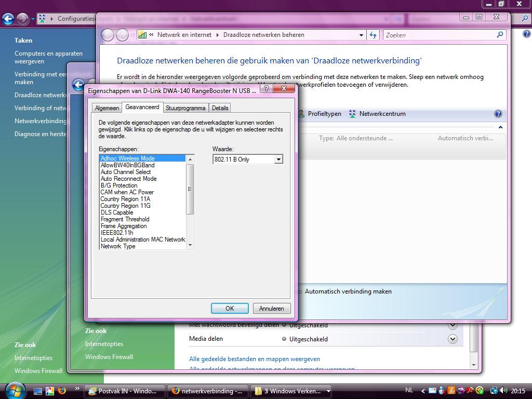Click the network connection tray icon
This screenshot has height=399, width=532.
[494, 391]
